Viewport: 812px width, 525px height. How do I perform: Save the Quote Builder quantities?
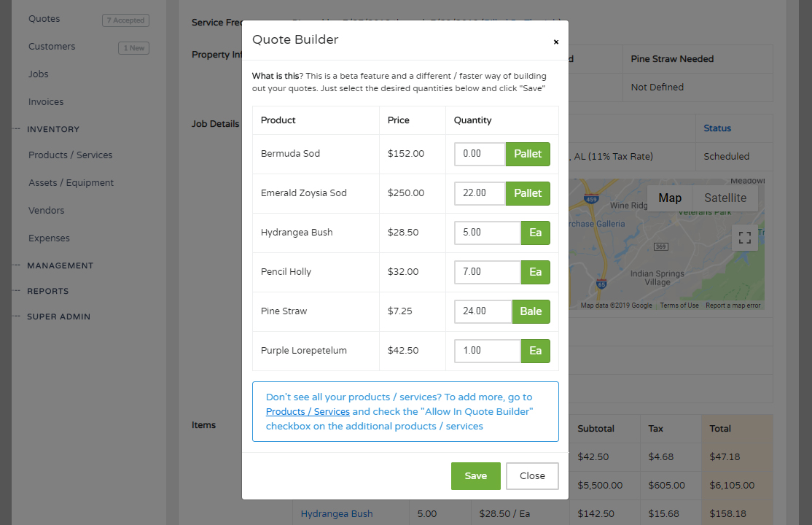coord(475,475)
